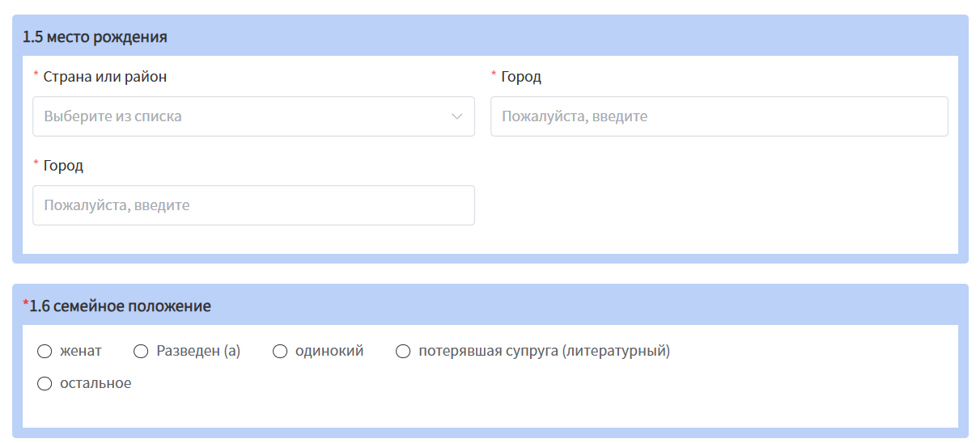
Task: Click the 'Страна или район' field label
Action: click(105, 77)
